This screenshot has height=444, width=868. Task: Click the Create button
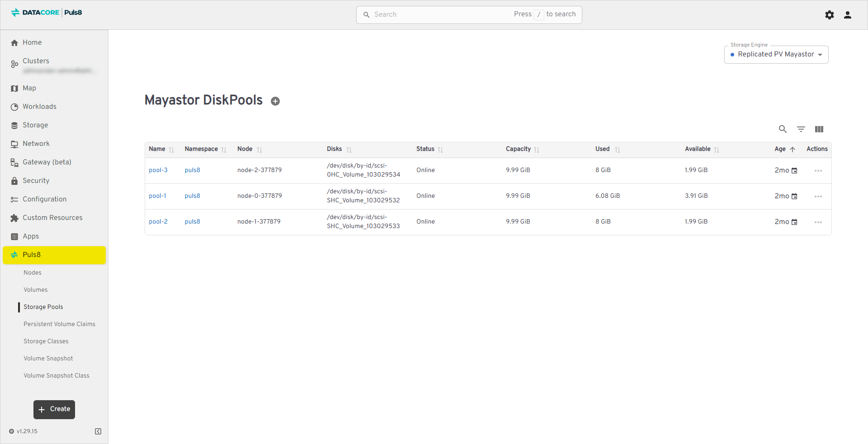coord(54,409)
